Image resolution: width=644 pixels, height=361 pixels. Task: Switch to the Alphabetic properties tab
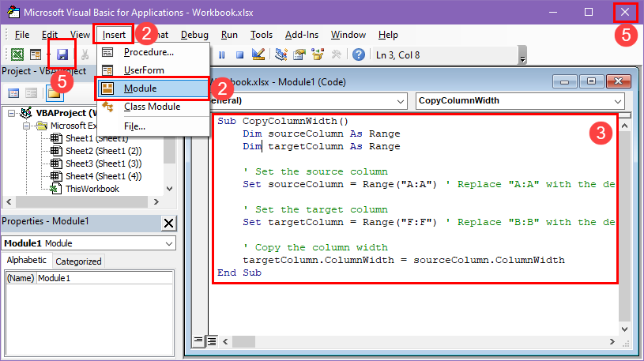point(27,261)
